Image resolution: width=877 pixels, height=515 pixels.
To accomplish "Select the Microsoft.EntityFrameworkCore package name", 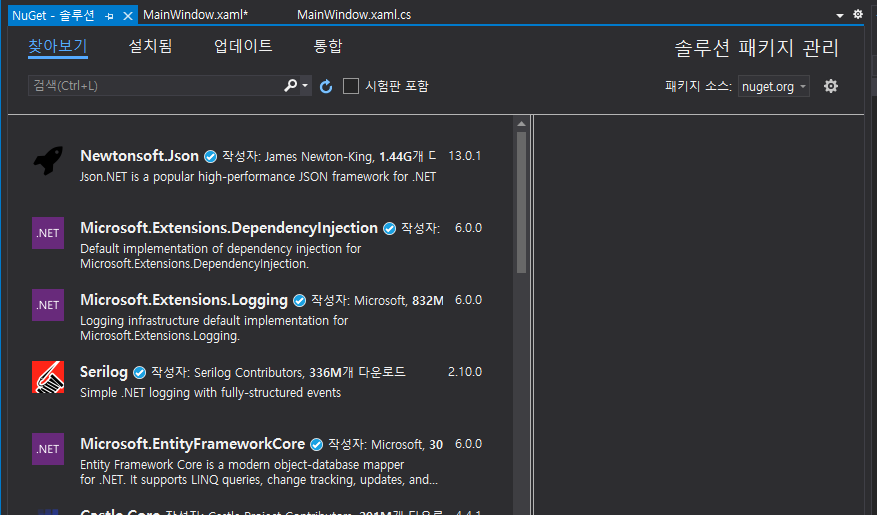I will (192, 443).
